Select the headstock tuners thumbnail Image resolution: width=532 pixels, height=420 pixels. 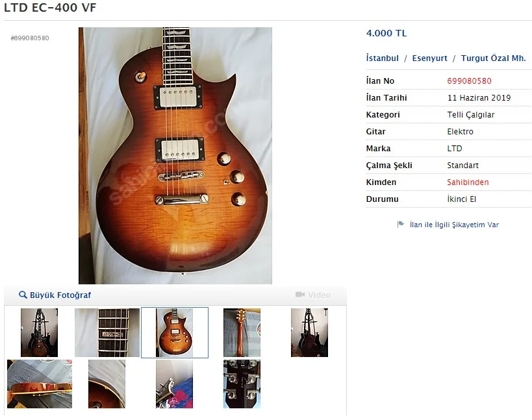click(242, 384)
